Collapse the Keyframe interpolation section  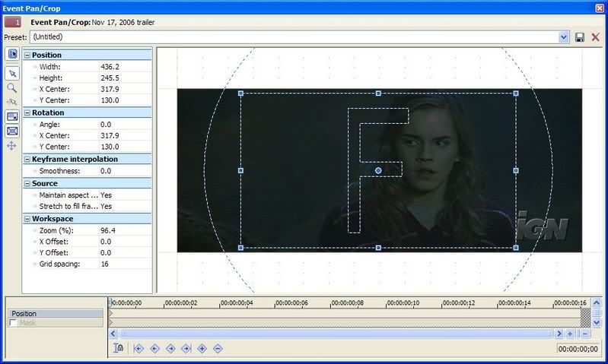(27, 159)
